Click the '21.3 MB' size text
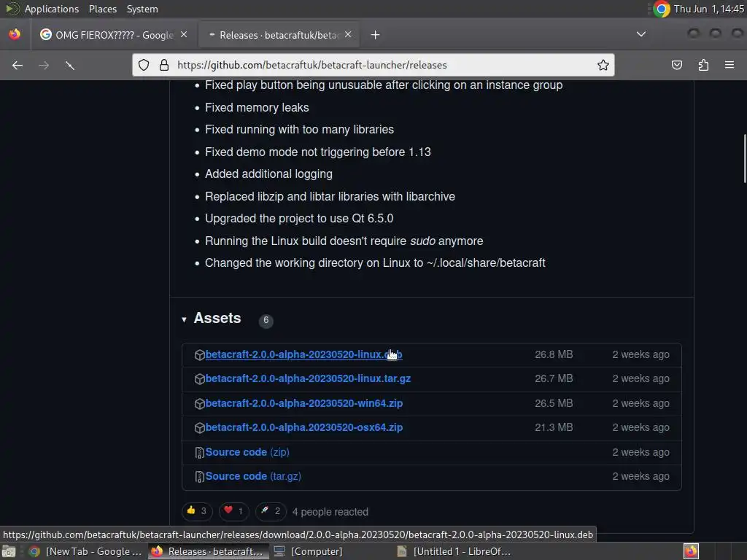This screenshot has width=747, height=560. 554,427
